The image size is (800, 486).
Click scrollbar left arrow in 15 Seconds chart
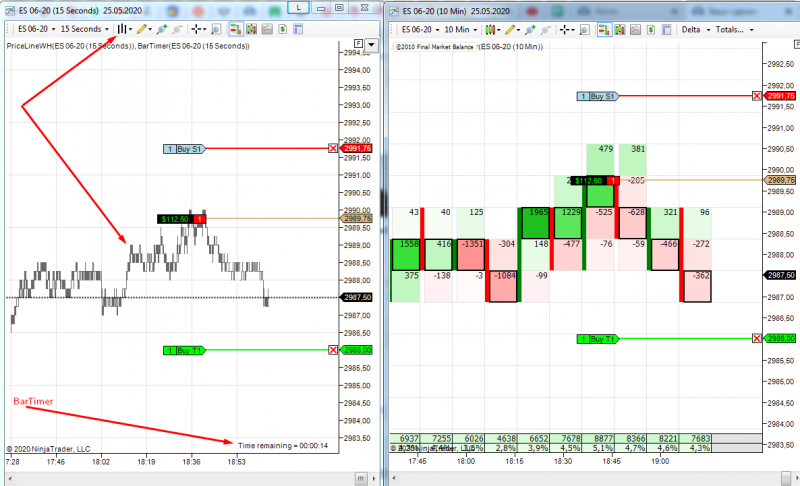[x=10, y=478]
